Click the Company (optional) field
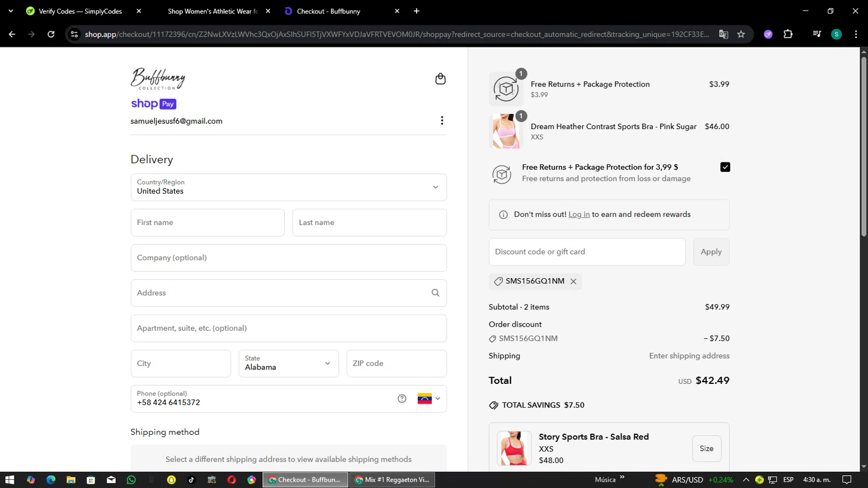Image resolution: width=868 pixels, height=488 pixels. (x=289, y=258)
